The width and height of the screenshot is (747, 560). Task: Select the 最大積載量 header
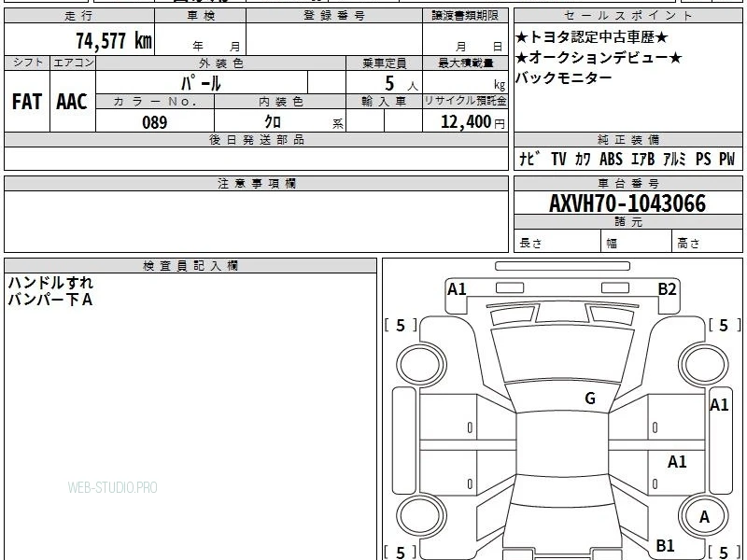coord(465,63)
